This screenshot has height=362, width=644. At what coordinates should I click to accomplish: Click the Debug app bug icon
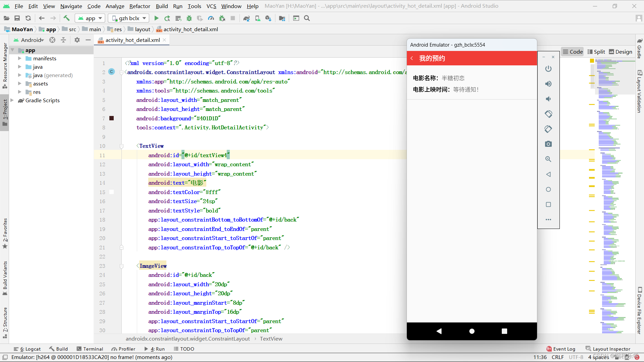pos(189,18)
